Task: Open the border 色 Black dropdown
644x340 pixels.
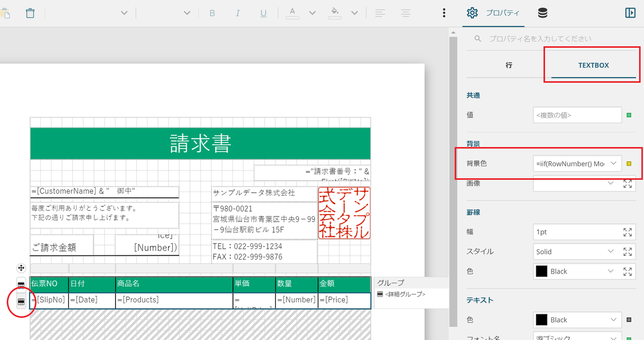Action: point(611,271)
